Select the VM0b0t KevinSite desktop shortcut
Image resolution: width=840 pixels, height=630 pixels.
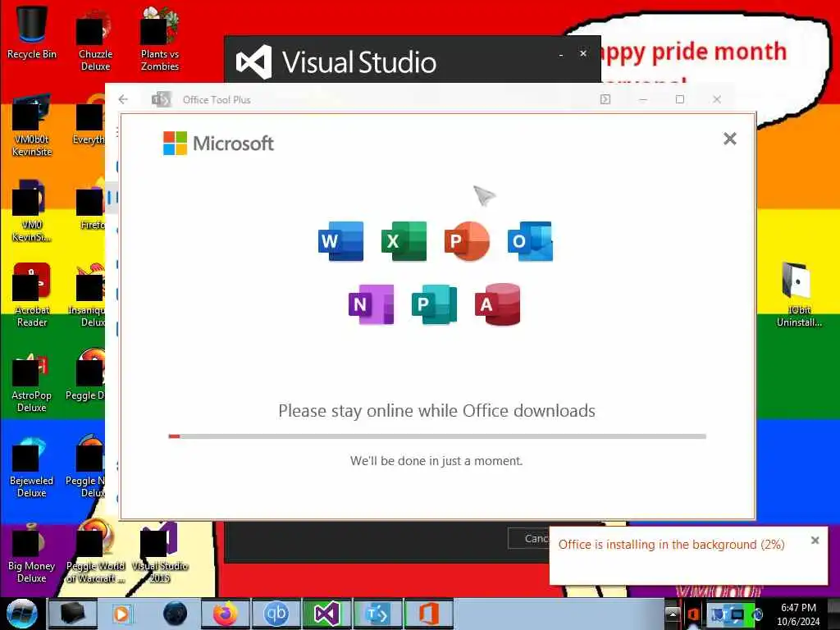click(32, 126)
